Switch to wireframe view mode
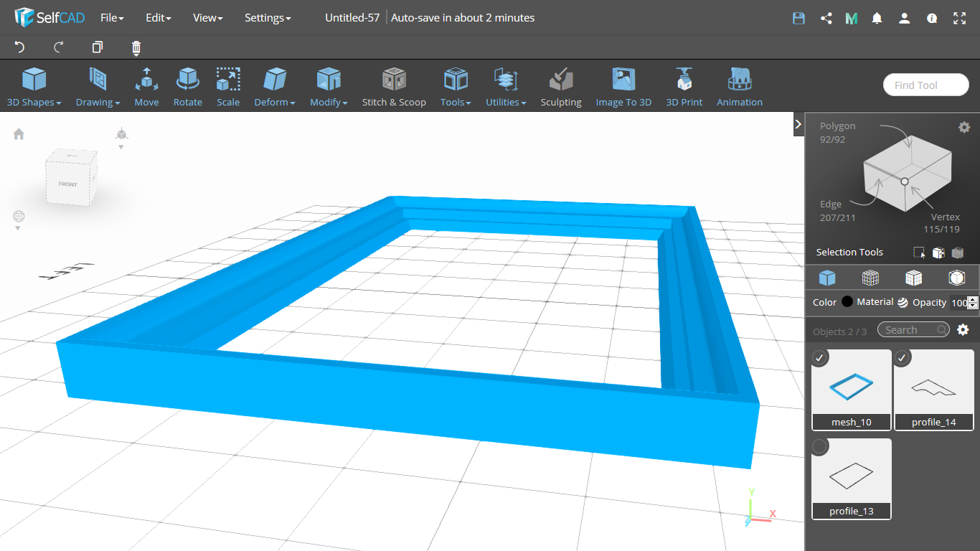The width and height of the screenshot is (980, 551). (x=870, y=278)
